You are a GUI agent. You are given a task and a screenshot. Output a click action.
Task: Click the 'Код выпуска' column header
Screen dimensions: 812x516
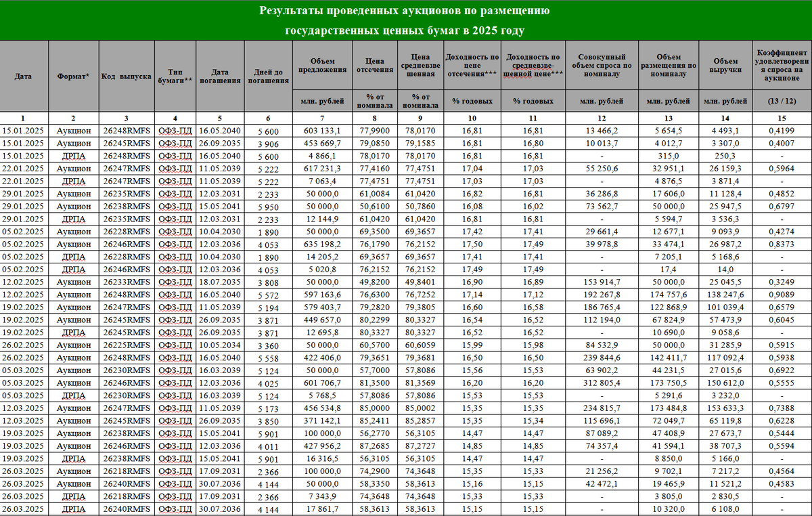pos(126,77)
